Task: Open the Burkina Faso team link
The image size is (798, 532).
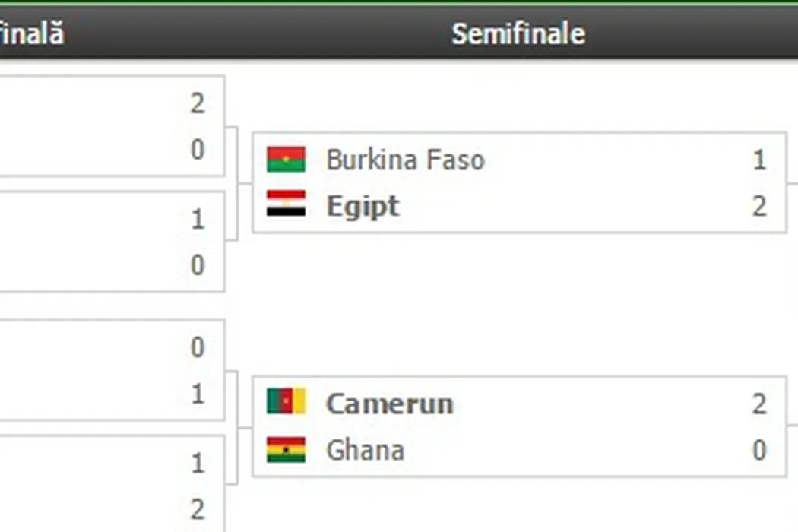Action: coord(405,160)
